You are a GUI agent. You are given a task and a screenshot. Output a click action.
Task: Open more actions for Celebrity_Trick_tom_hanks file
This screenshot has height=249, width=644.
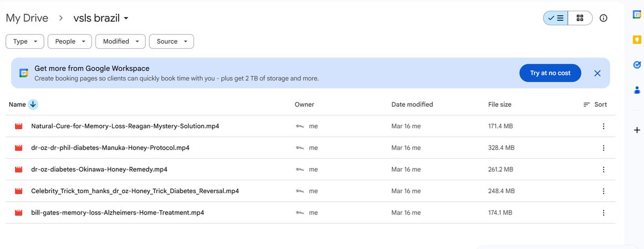[x=603, y=191]
